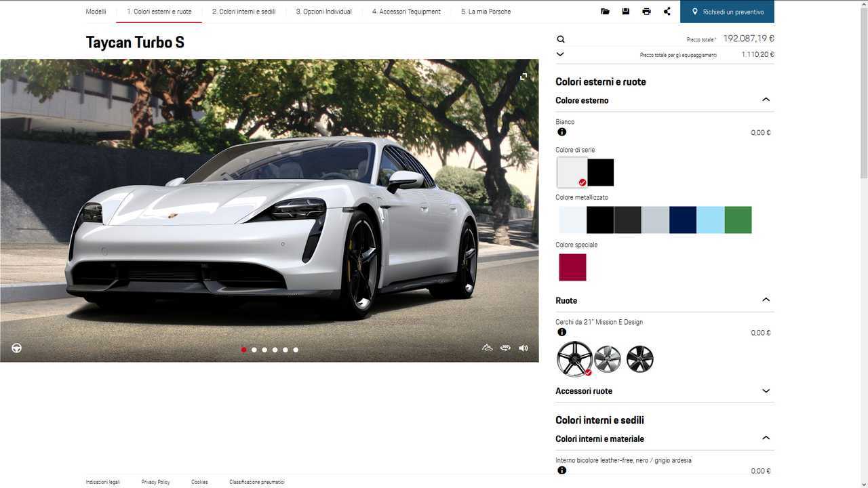Viewport: 868px width, 488px height.
Task: Expand price details chevron below search
Action: click(560, 54)
